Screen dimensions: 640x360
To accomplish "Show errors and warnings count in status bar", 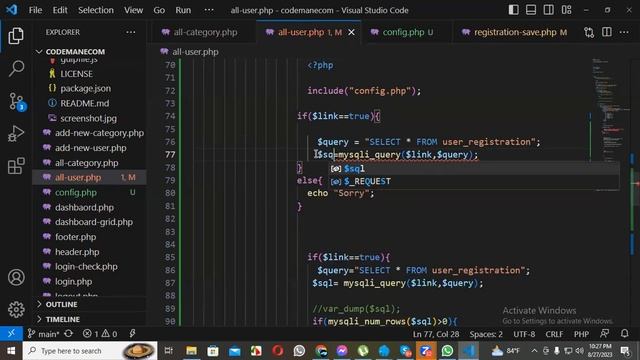I will click(100, 333).
